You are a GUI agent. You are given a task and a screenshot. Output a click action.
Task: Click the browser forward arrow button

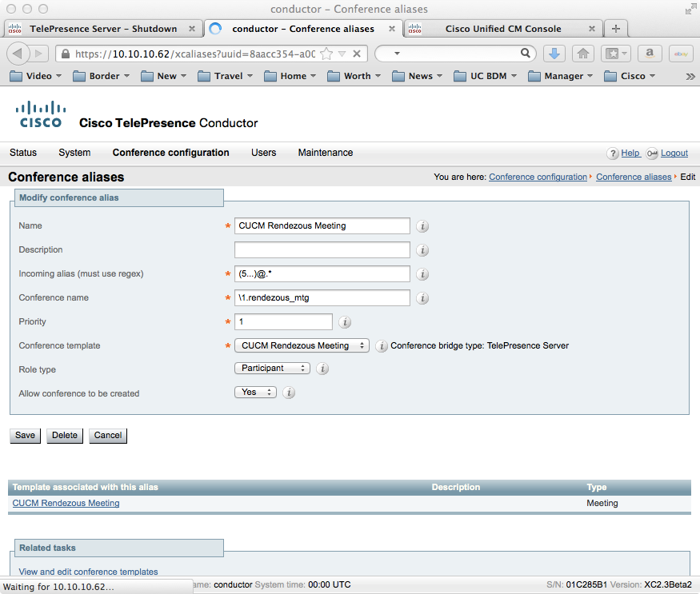click(39, 54)
